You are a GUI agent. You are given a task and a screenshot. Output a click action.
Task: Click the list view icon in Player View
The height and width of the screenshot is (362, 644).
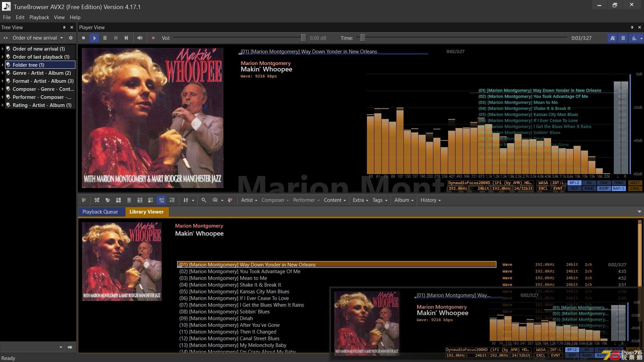[623, 38]
